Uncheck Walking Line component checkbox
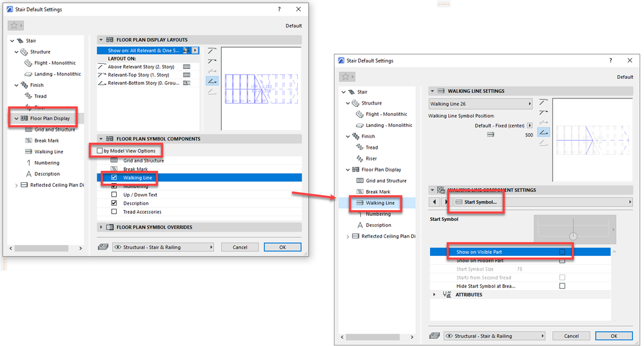 pyautogui.click(x=114, y=178)
